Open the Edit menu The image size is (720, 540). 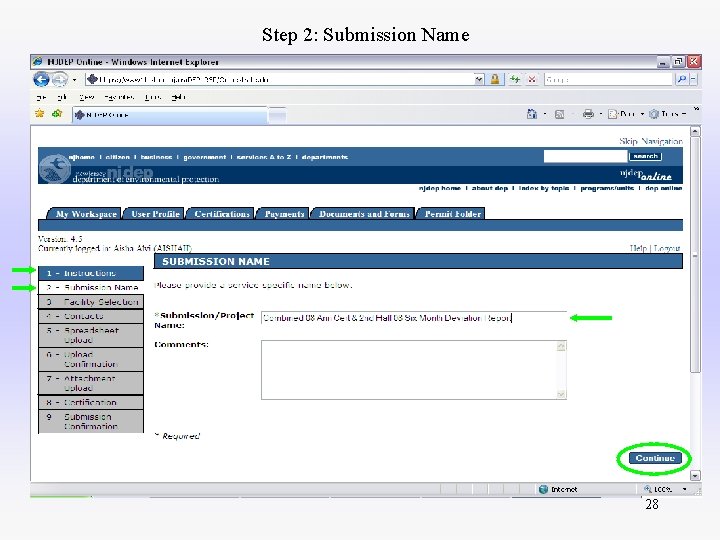(x=62, y=97)
